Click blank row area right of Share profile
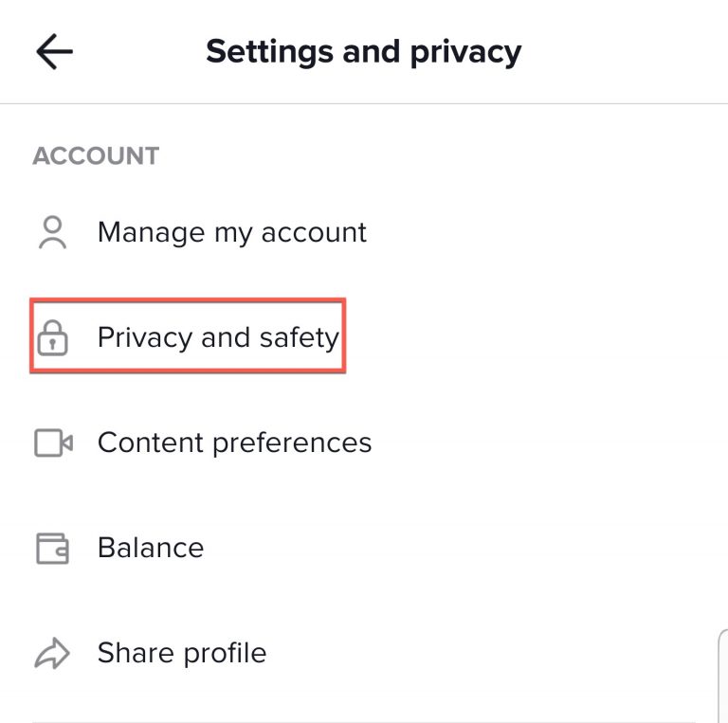728x723 pixels. [x=474, y=653]
